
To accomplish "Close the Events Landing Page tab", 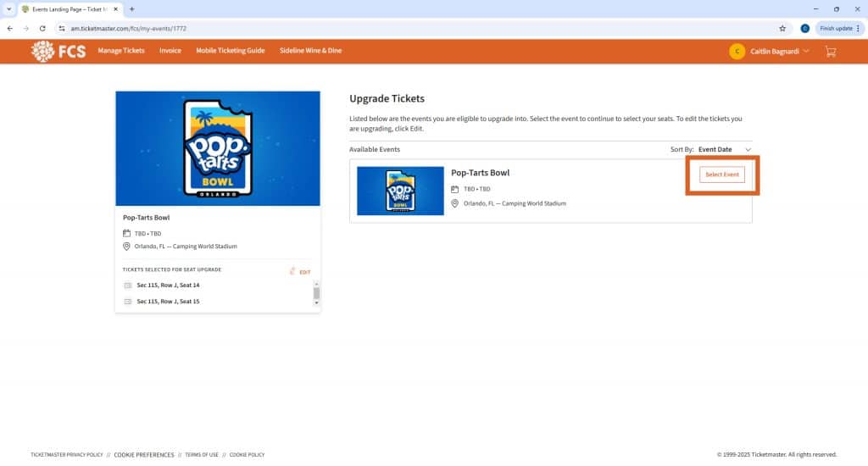I will (115, 8).
